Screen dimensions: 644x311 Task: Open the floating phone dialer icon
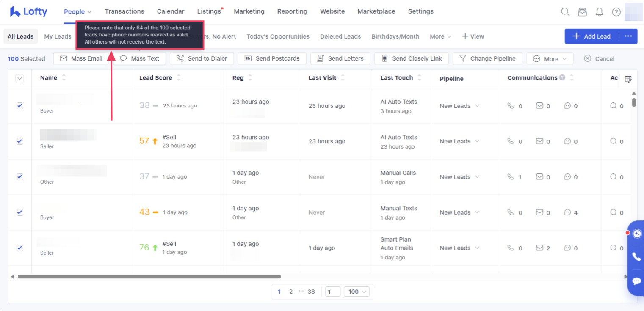[x=636, y=256]
